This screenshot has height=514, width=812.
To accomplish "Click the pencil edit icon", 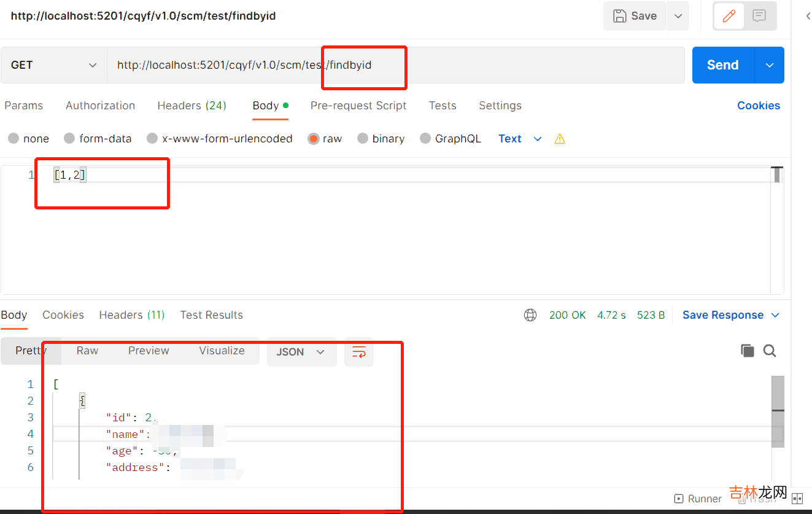I will coord(729,16).
